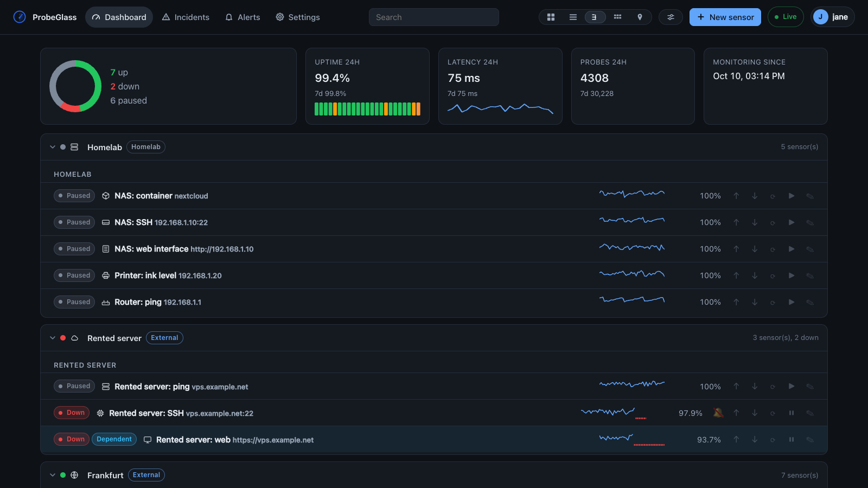Move NAS: web interface sensor down
868x488 pixels.
tap(755, 249)
